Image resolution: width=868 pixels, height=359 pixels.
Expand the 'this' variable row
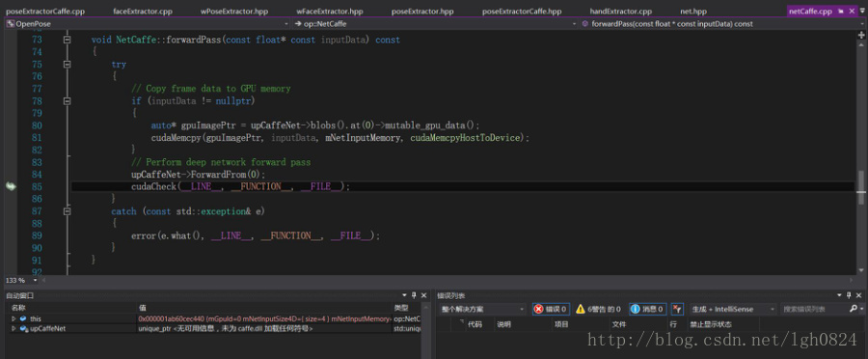point(14,319)
